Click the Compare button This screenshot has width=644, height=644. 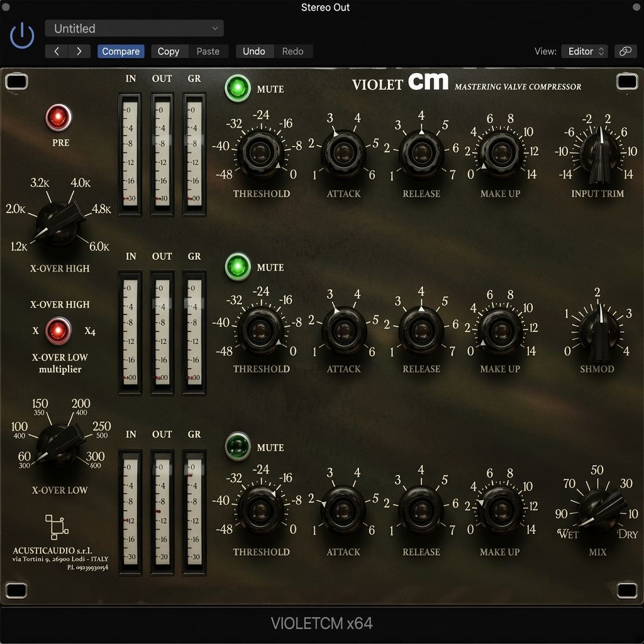coord(121,52)
